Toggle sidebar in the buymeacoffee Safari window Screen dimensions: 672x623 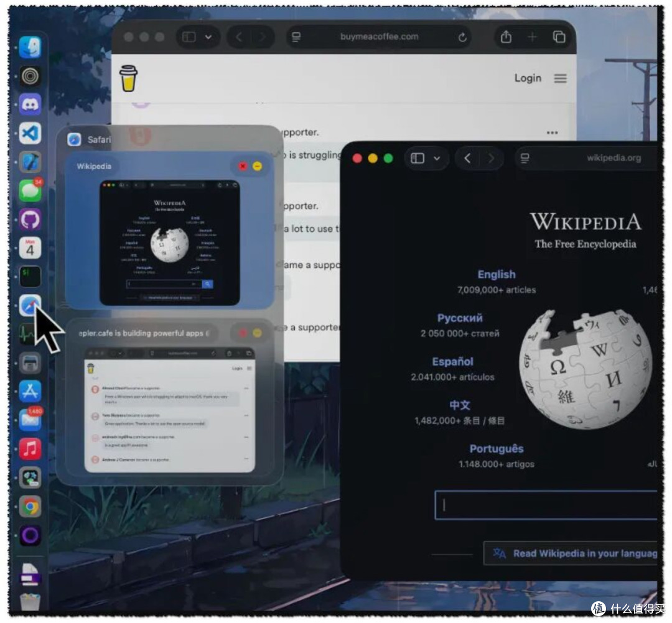point(189,37)
